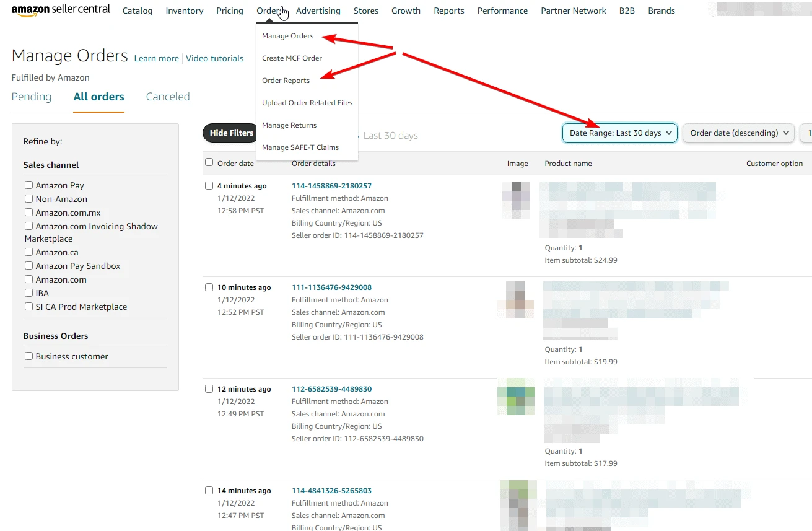Viewport: 812px width, 531px height.
Task: Open the Learn more link
Action: coord(156,58)
